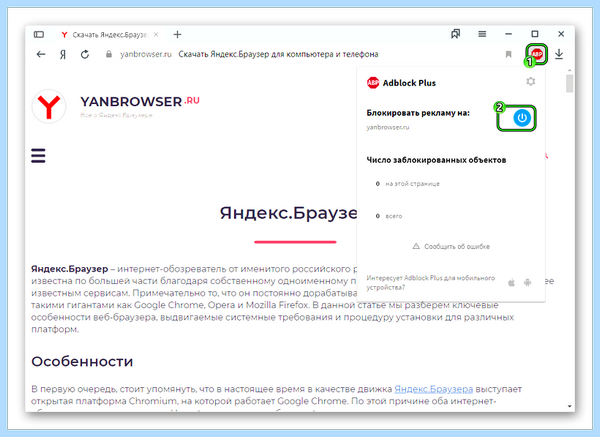Click 'Число заблокированных объектов' heading
The image size is (600, 437).
(x=436, y=160)
